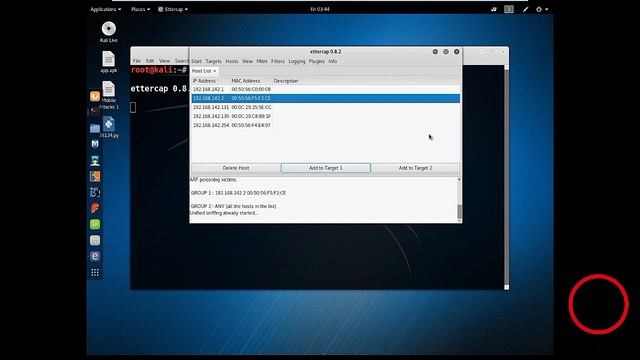Image resolution: width=640 pixels, height=360 pixels.
Task: Click the log pane scroll-up arrow
Action: coord(460,180)
